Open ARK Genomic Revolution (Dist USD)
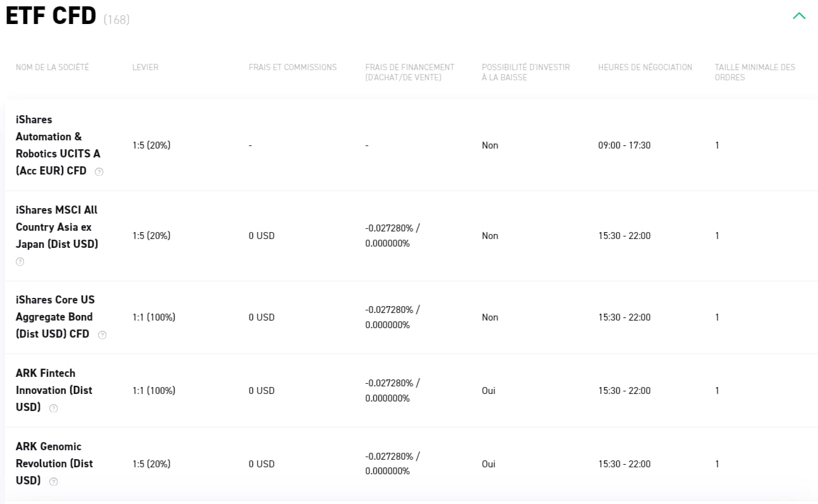The height and width of the screenshot is (504, 818). click(x=54, y=463)
